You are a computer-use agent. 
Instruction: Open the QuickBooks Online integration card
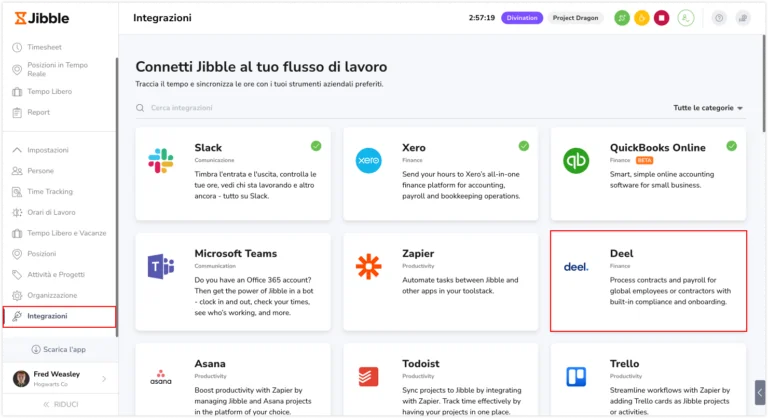pos(648,173)
